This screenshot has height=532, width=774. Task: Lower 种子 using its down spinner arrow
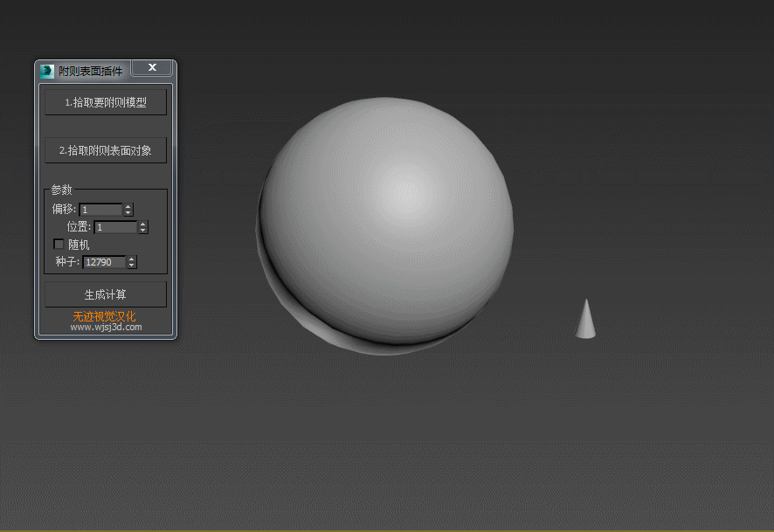coord(132,266)
